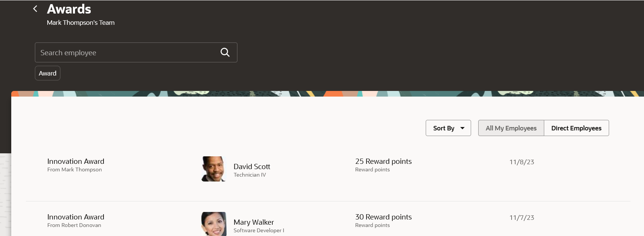
Task: Click the From Robert Donovan label
Action: click(x=74, y=225)
